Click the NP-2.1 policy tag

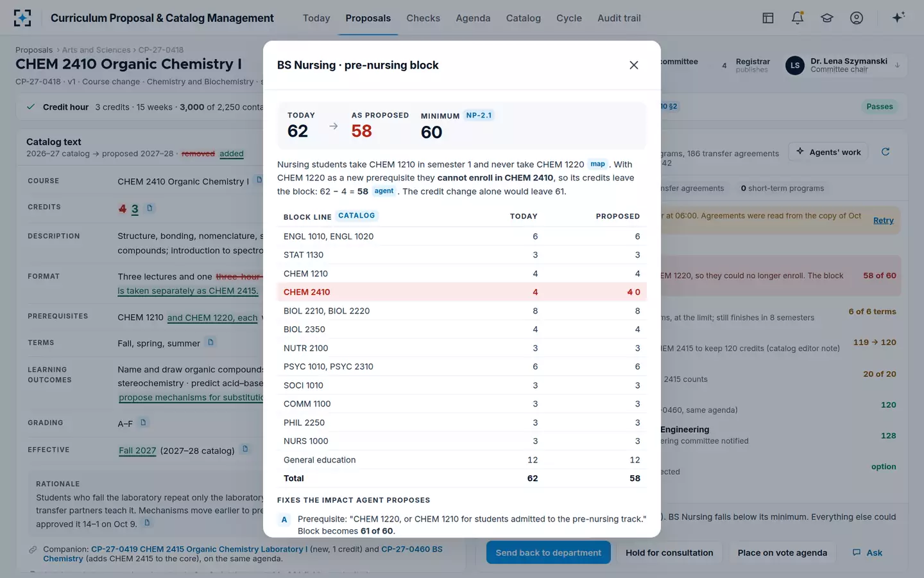coord(479,116)
